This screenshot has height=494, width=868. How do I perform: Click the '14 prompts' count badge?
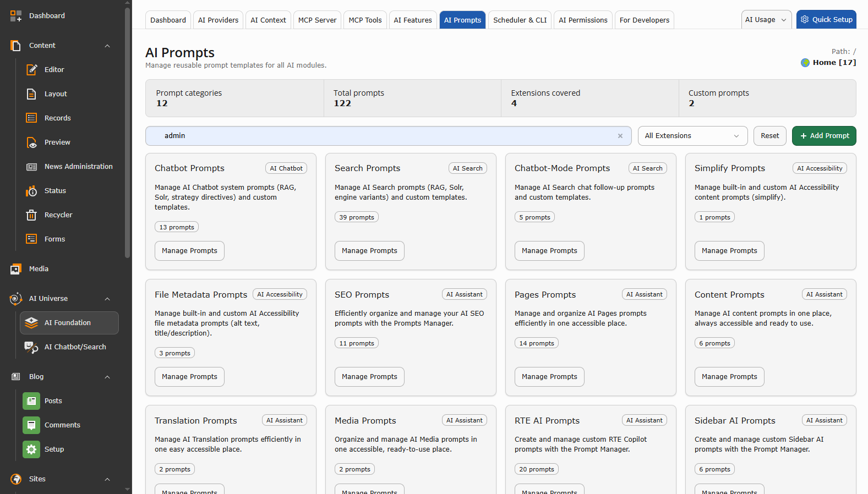coord(537,343)
